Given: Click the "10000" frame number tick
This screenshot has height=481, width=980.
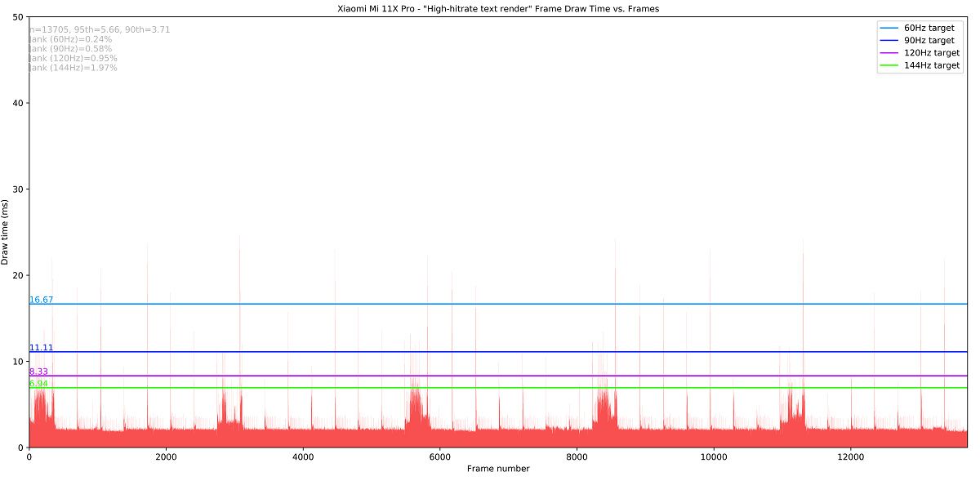Looking at the screenshot, I should click(x=714, y=457).
